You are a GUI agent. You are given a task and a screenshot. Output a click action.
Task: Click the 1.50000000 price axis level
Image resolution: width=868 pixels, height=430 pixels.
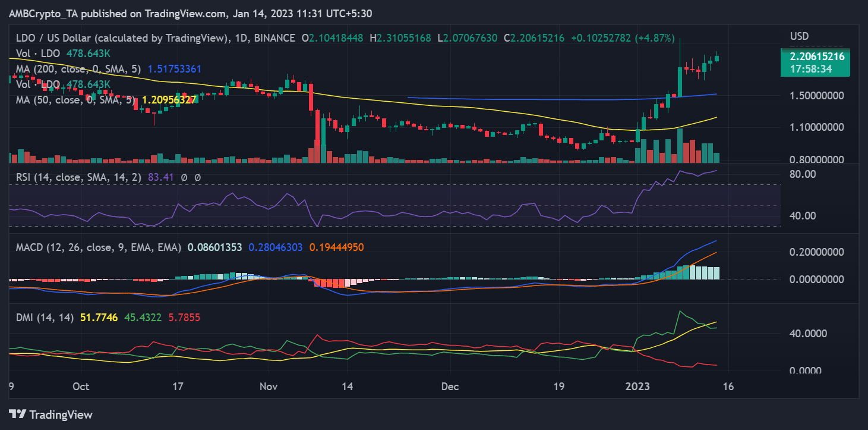pos(817,96)
